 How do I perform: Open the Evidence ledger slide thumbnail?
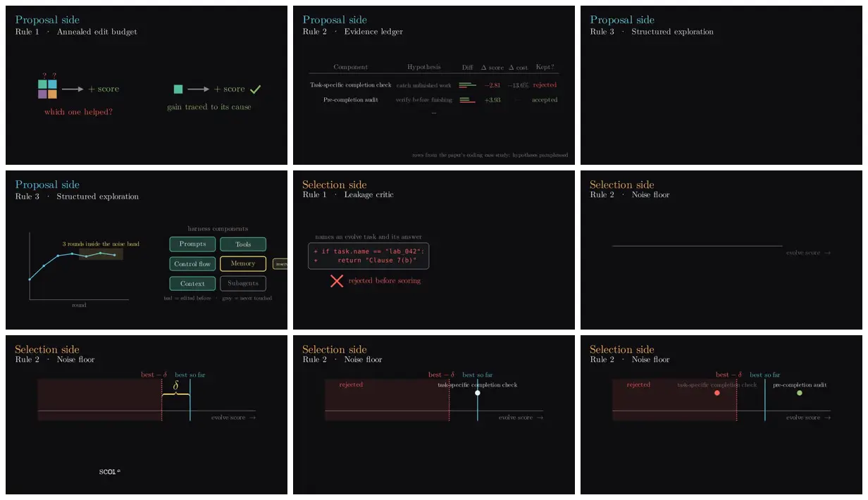pyautogui.click(x=434, y=85)
